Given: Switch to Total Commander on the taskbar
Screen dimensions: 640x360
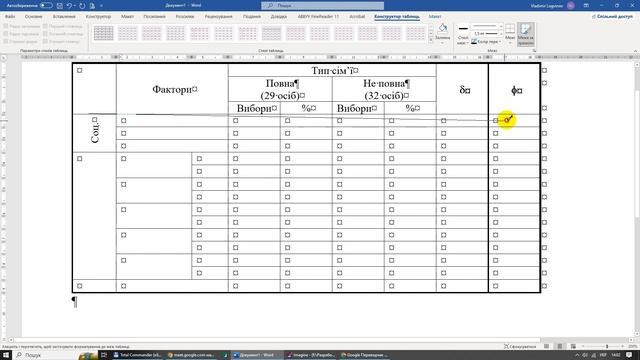Looking at the screenshot, I should (137, 355).
